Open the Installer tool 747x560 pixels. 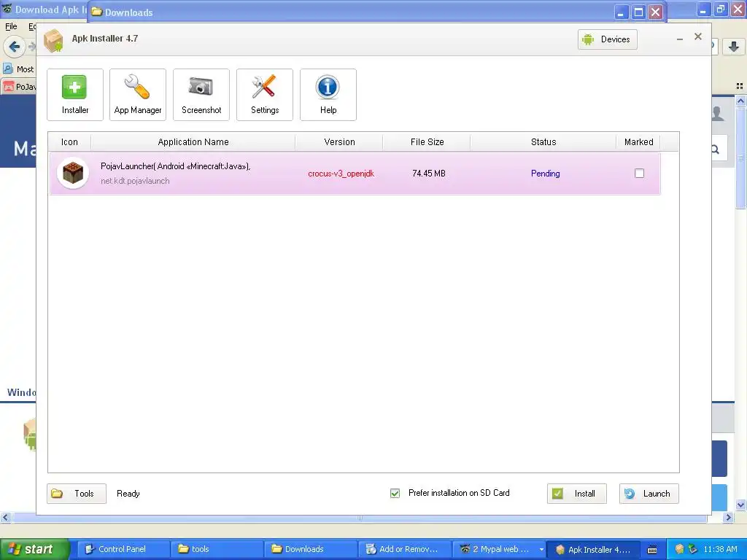75,94
